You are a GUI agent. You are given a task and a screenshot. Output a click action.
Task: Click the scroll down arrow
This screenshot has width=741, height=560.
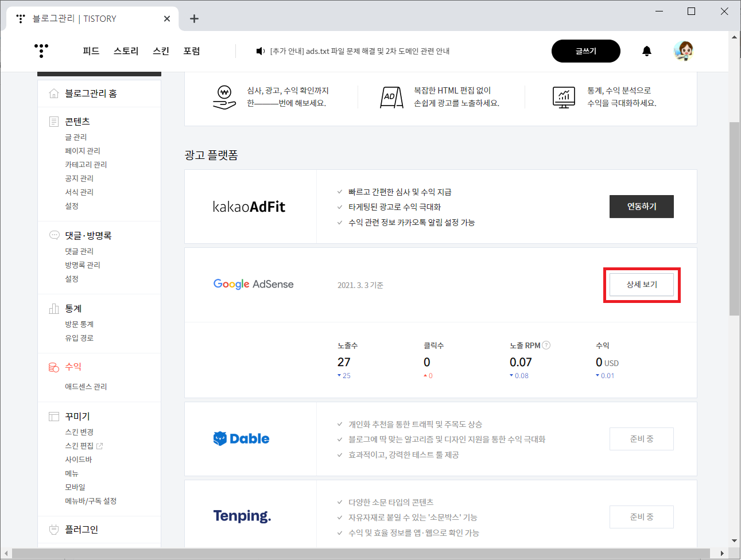[734, 540]
